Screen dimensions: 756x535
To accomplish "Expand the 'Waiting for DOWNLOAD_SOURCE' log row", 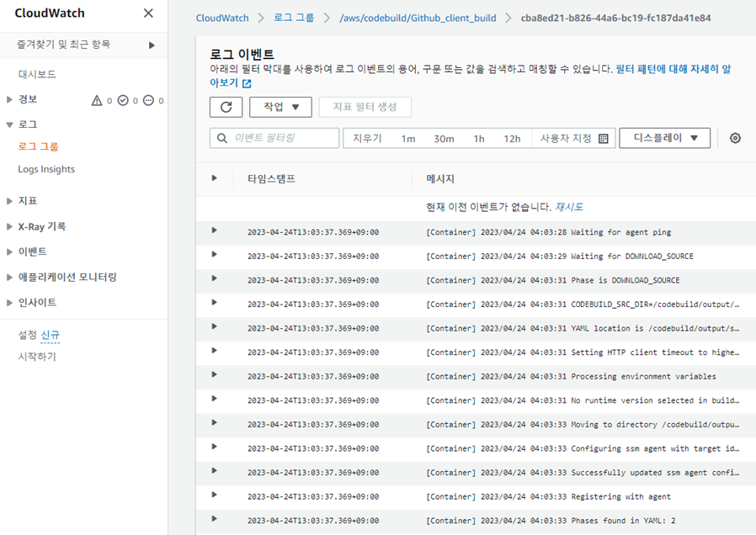I will (x=215, y=254).
